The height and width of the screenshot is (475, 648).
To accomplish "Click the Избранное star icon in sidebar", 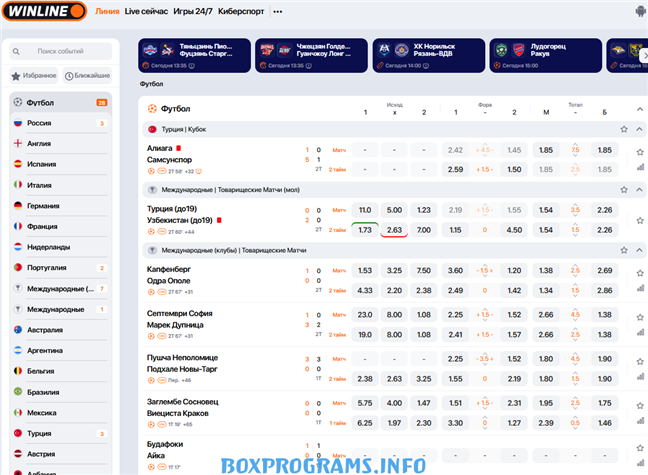I will click(x=16, y=76).
